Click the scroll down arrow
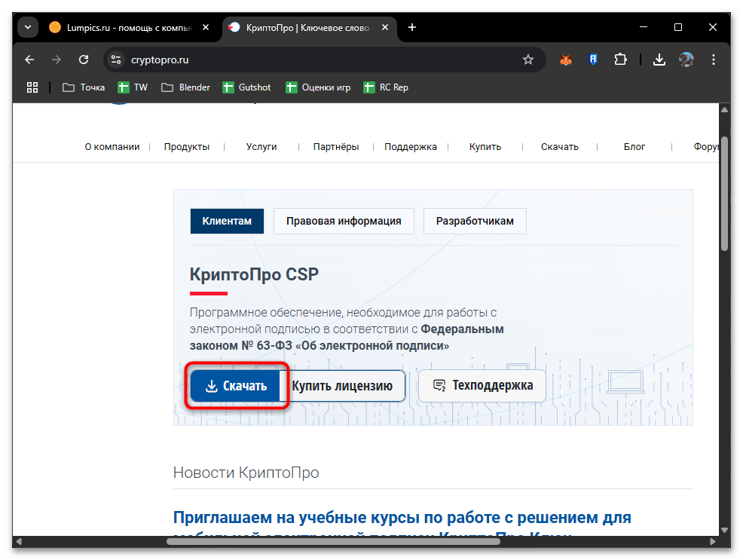The height and width of the screenshot is (560, 743). click(724, 530)
